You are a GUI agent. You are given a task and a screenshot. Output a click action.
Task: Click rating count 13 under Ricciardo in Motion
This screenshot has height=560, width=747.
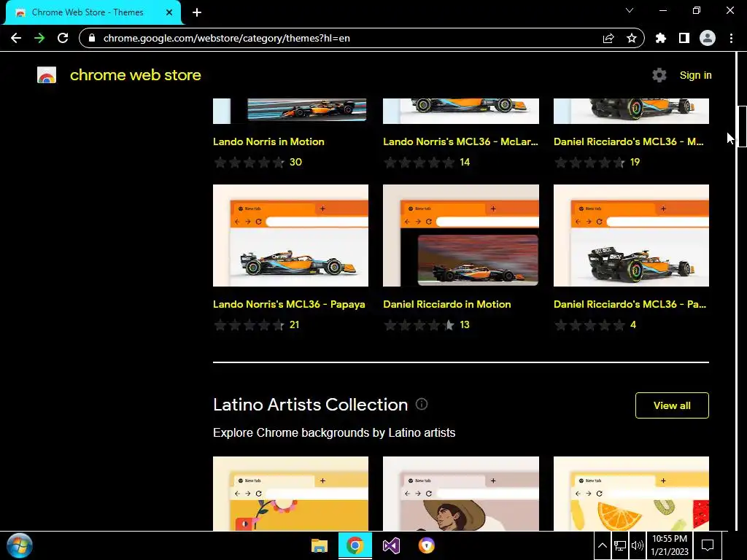click(x=465, y=324)
